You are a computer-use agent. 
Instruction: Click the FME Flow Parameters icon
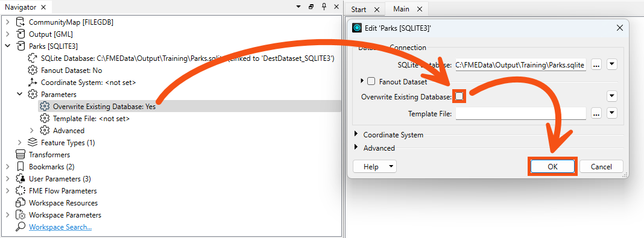point(20,191)
